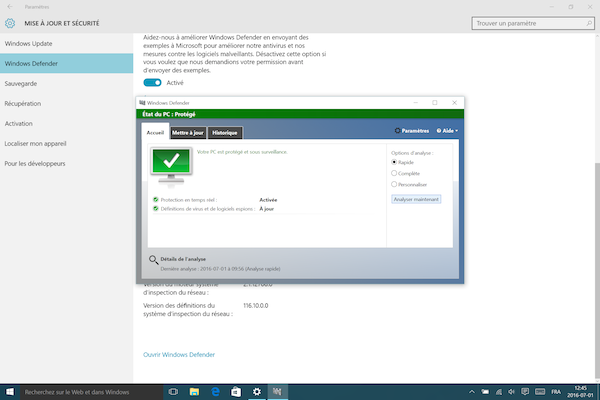The width and height of the screenshot is (600, 400).
Task: Open Récupération in the sidebar
Action: (67, 103)
